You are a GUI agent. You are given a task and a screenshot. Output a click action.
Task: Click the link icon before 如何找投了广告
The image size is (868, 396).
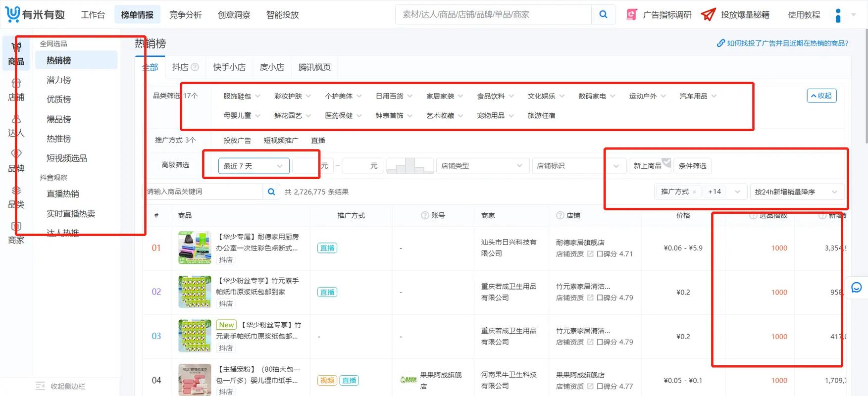[x=721, y=43]
